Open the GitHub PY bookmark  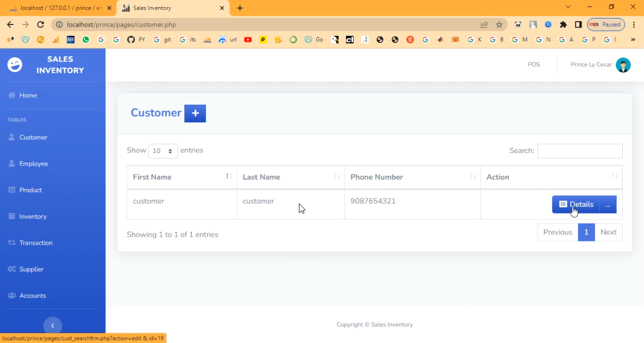click(136, 40)
